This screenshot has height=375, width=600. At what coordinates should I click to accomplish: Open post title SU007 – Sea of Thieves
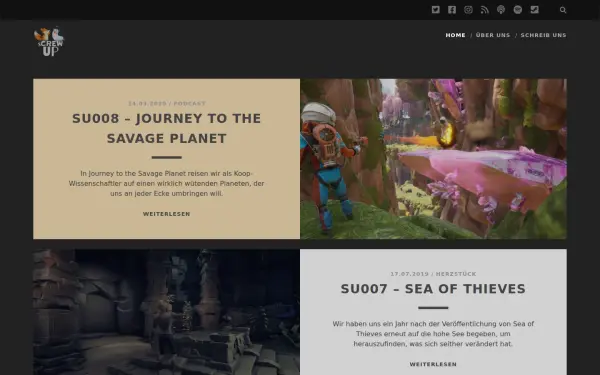click(433, 289)
